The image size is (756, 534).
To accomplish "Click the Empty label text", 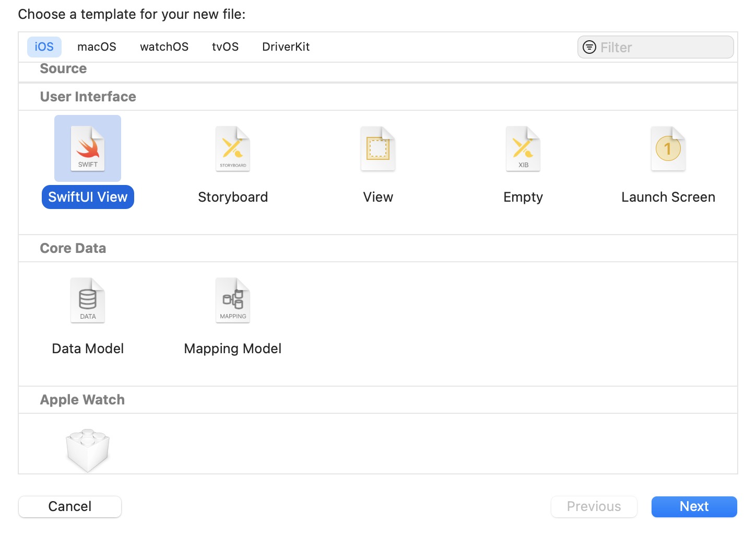I will (x=523, y=197).
